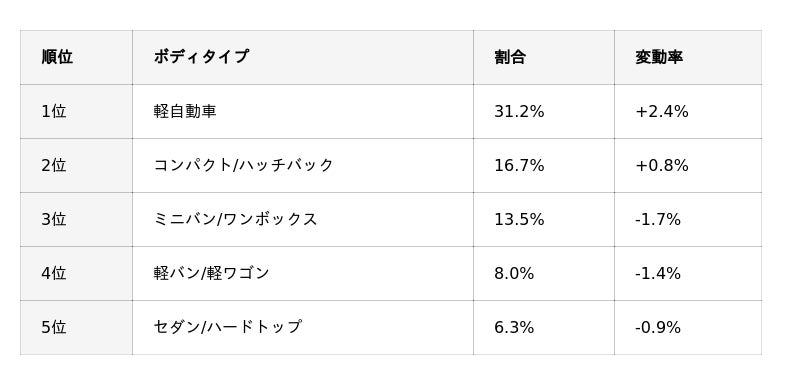Click the +2.4% change value

(662, 111)
